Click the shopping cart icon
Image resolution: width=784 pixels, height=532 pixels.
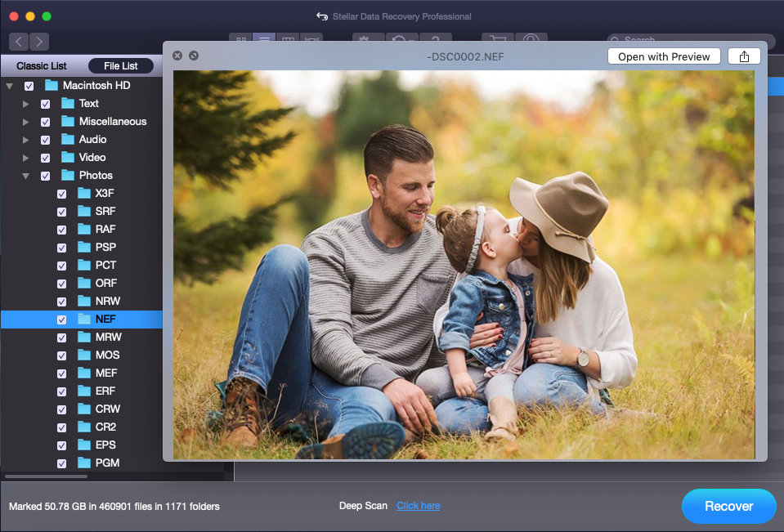pos(498,38)
